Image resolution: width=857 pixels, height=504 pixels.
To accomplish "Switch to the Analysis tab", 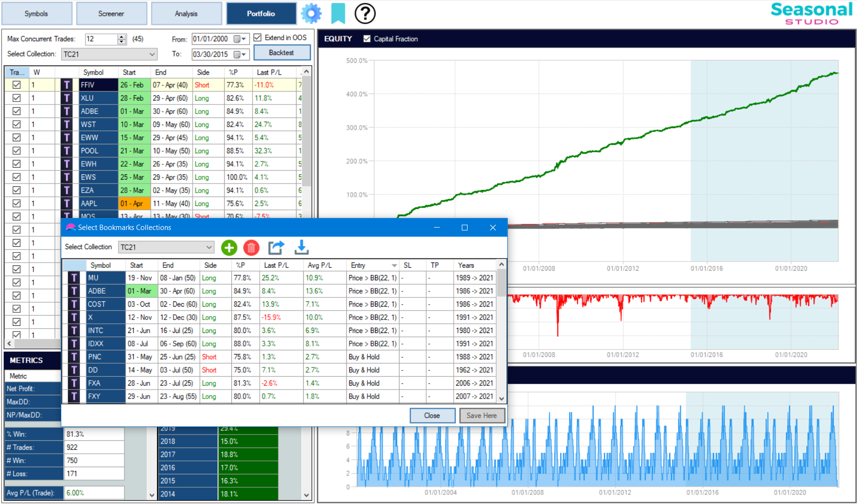I will [186, 13].
